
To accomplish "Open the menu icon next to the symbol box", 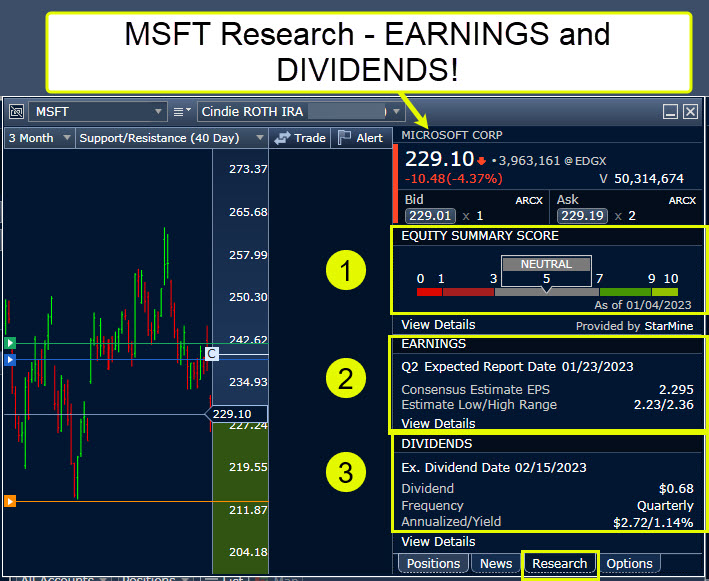I will click(181, 112).
